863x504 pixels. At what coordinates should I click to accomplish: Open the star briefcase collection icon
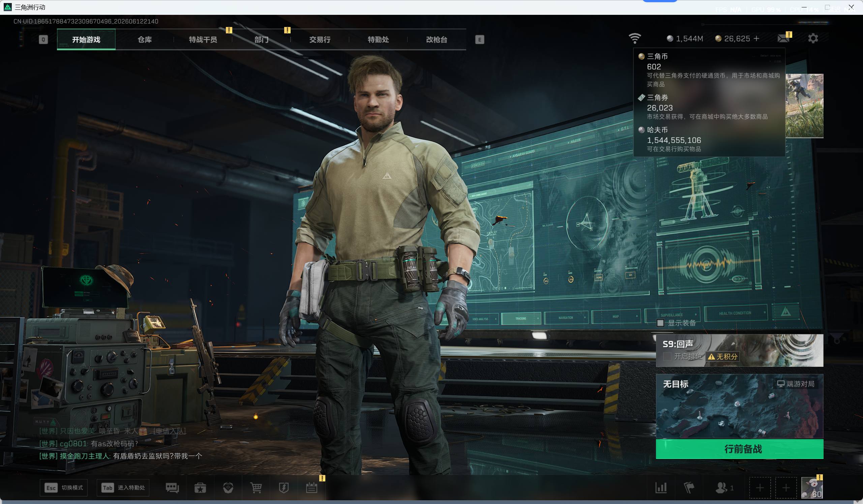click(x=200, y=487)
